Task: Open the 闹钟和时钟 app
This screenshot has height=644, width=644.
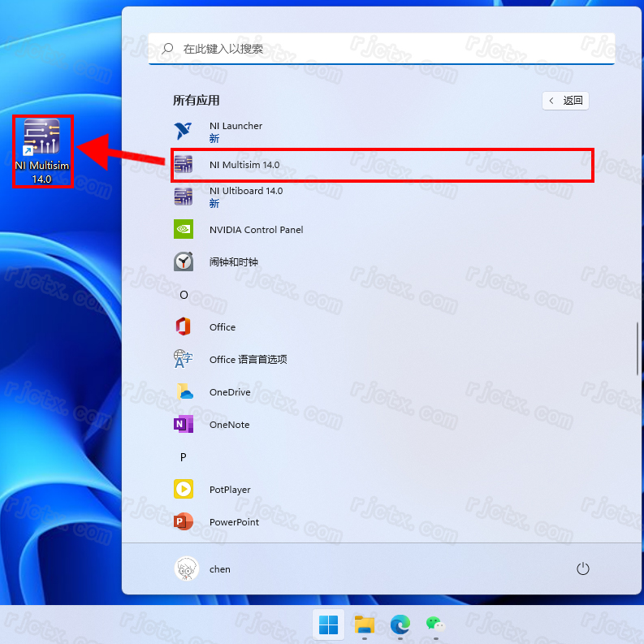Action: pos(233,262)
